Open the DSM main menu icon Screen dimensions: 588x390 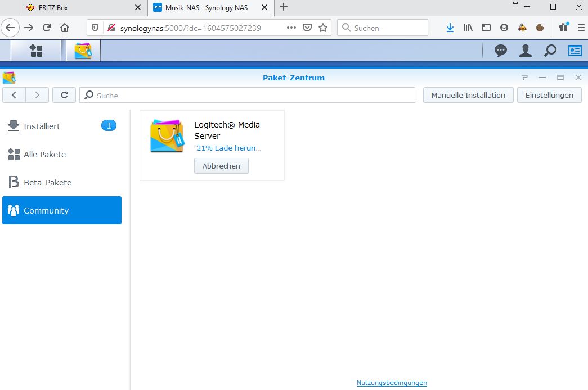pyautogui.click(x=36, y=51)
